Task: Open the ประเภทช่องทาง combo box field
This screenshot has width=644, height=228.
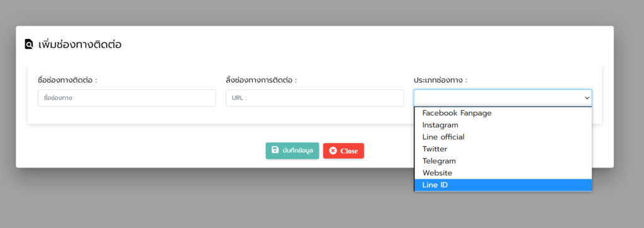Action: (502, 98)
